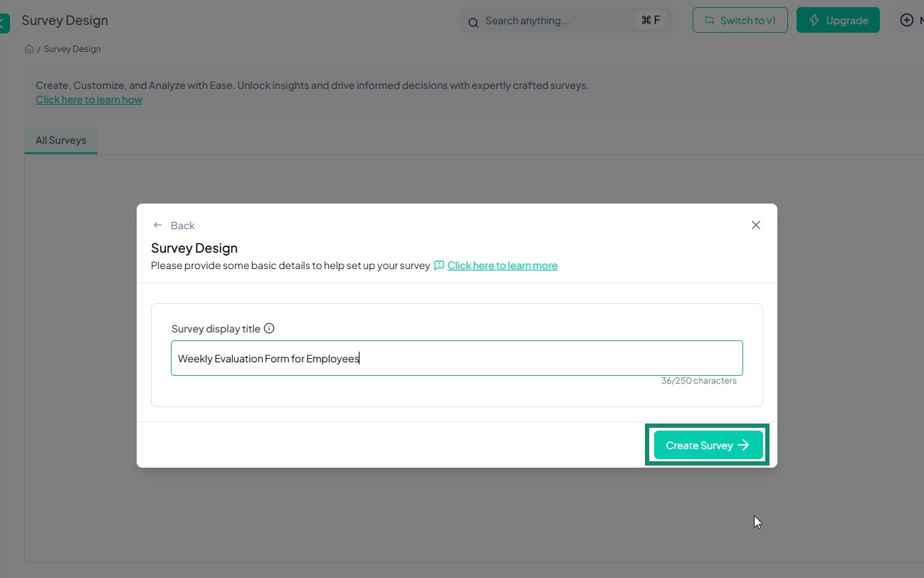Open 'Click here to learn more' link
The image size is (924, 578).
[x=502, y=265]
